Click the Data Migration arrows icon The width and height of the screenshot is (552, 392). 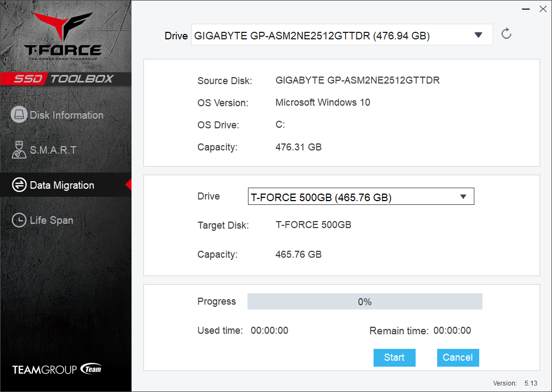(x=19, y=184)
